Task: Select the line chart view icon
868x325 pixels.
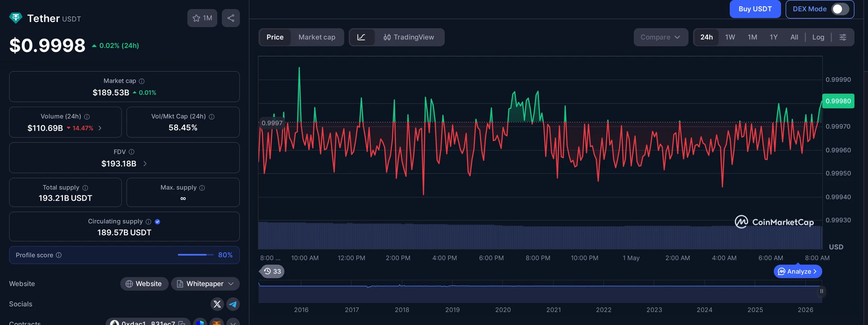Action: pos(361,37)
